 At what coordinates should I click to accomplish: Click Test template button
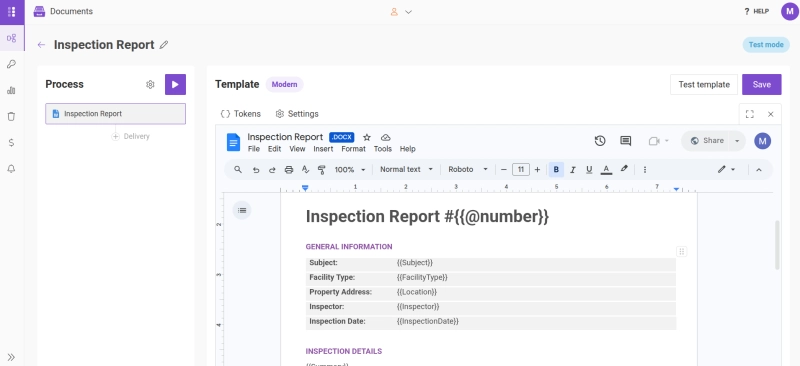[704, 85]
